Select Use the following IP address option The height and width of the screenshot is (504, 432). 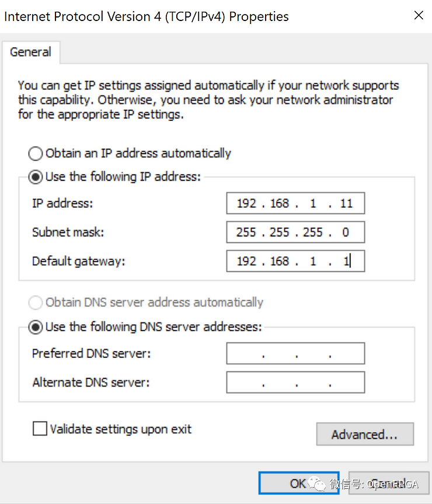(35, 176)
